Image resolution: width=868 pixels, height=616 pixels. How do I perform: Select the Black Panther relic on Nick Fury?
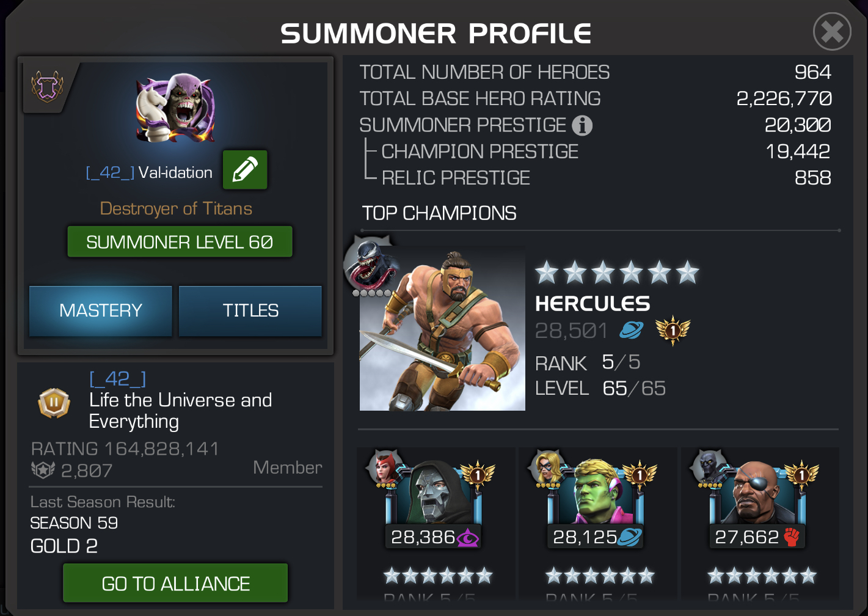click(x=709, y=468)
